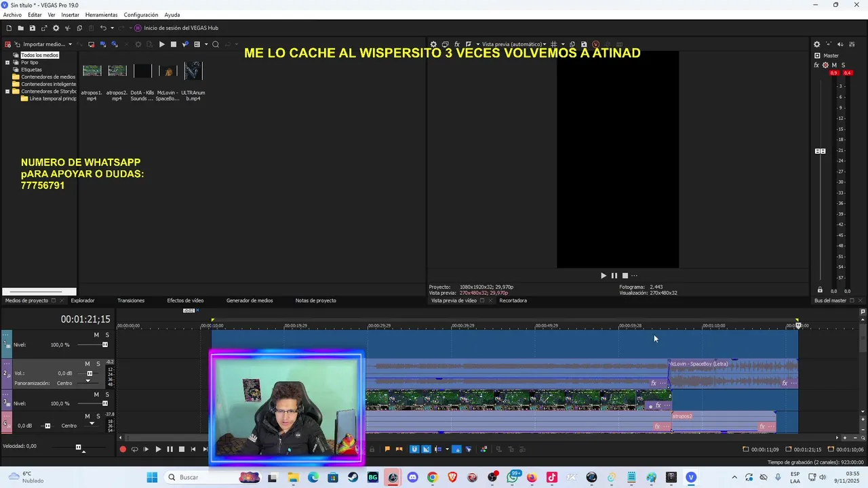Solo track 1 with its S button
Screen dimensions: 868x488
(106, 335)
